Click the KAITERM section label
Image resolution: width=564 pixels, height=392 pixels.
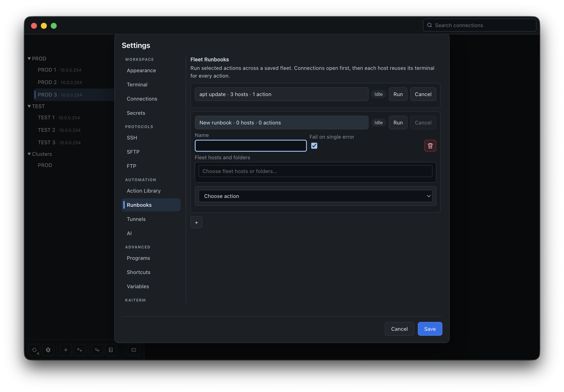point(135,300)
